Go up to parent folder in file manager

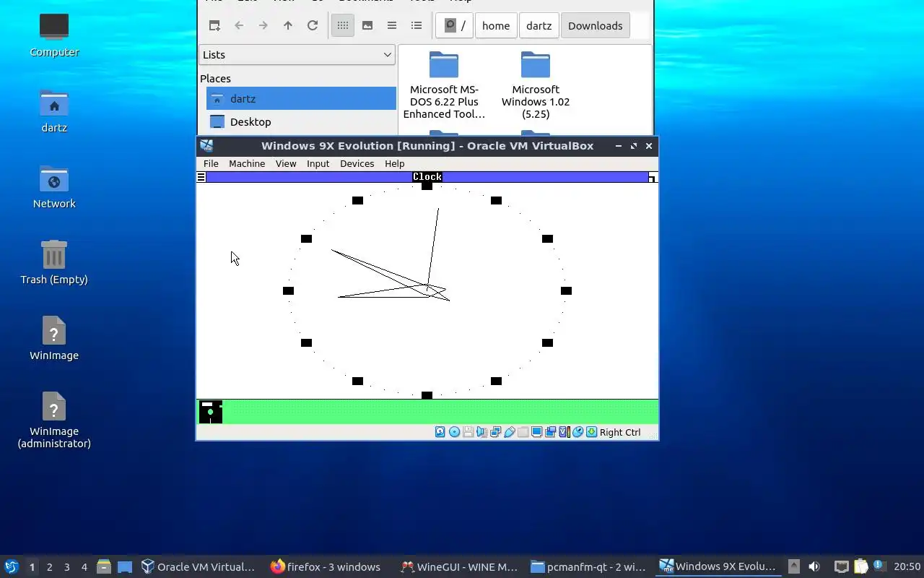click(x=288, y=25)
